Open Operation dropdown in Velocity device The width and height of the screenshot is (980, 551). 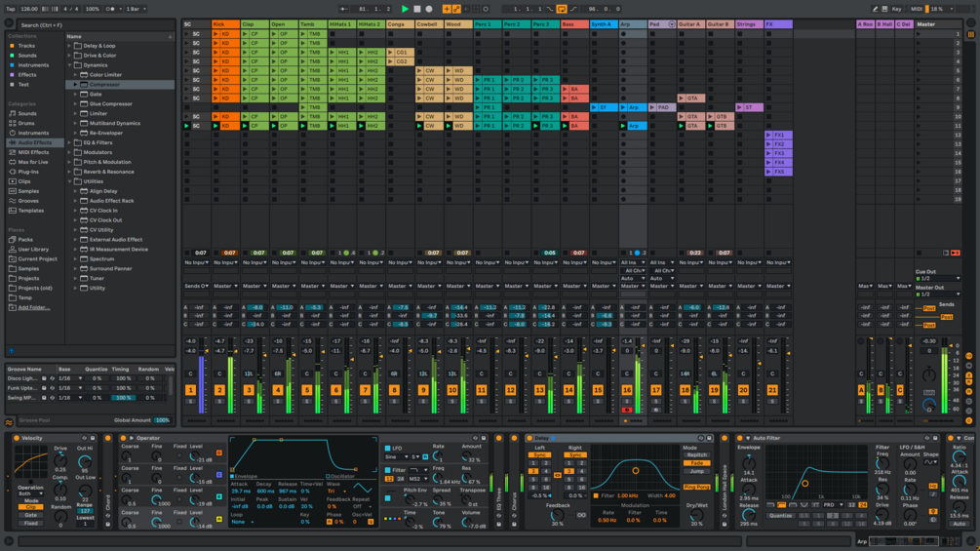click(x=30, y=493)
